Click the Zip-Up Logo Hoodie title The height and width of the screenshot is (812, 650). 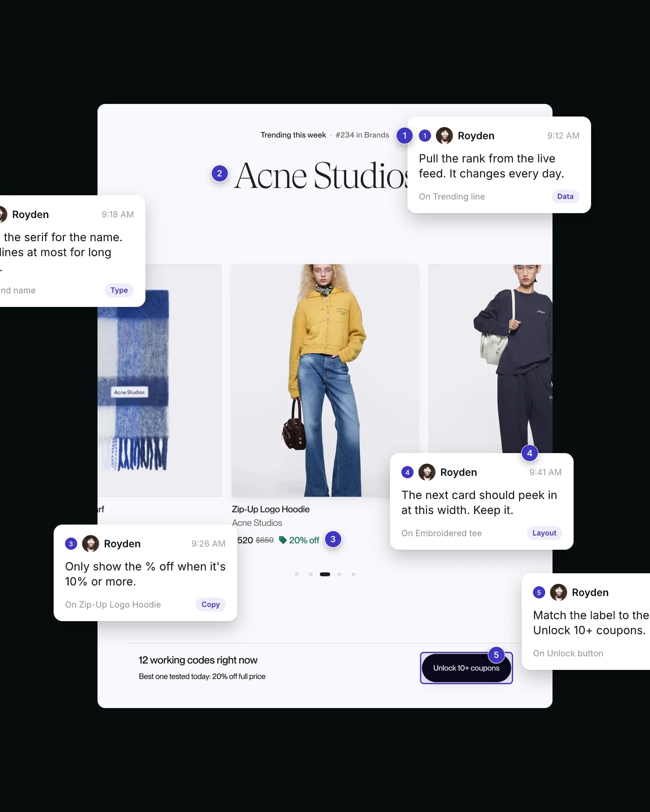271,509
